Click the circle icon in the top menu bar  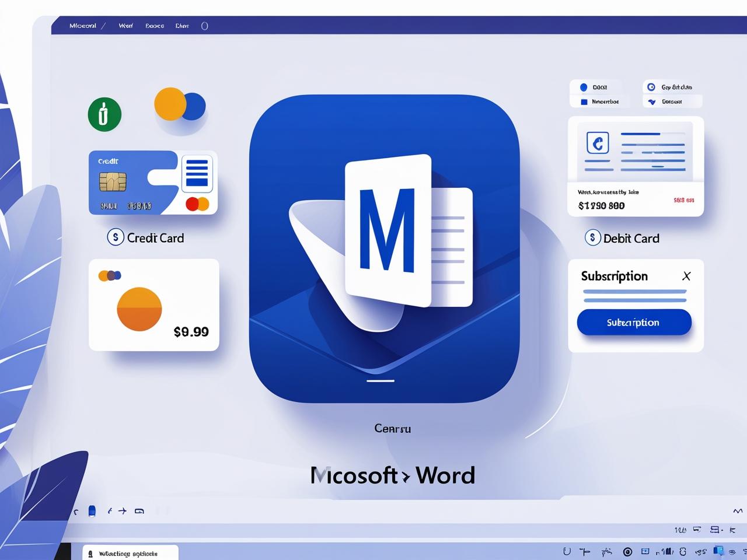pyautogui.click(x=204, y=26)
